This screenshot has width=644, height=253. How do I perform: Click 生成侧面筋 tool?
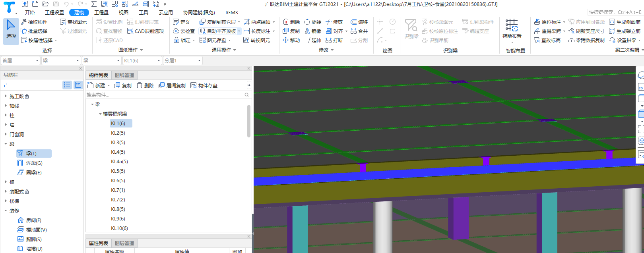(625, 22)
